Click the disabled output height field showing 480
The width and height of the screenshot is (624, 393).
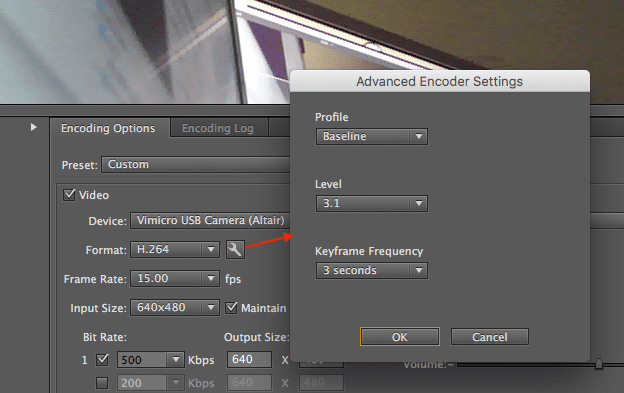(x=321, y=383)
